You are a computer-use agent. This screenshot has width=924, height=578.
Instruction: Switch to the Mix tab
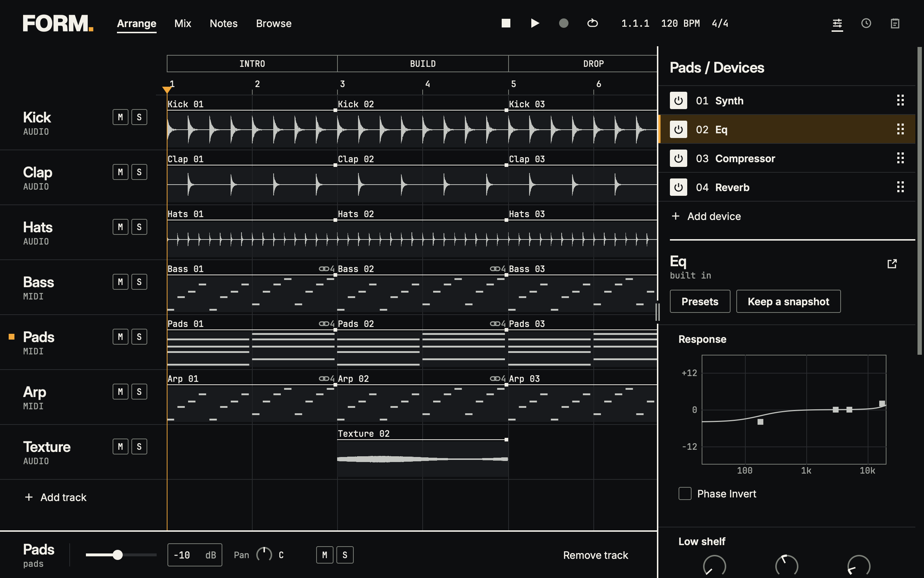pos(183,23)
